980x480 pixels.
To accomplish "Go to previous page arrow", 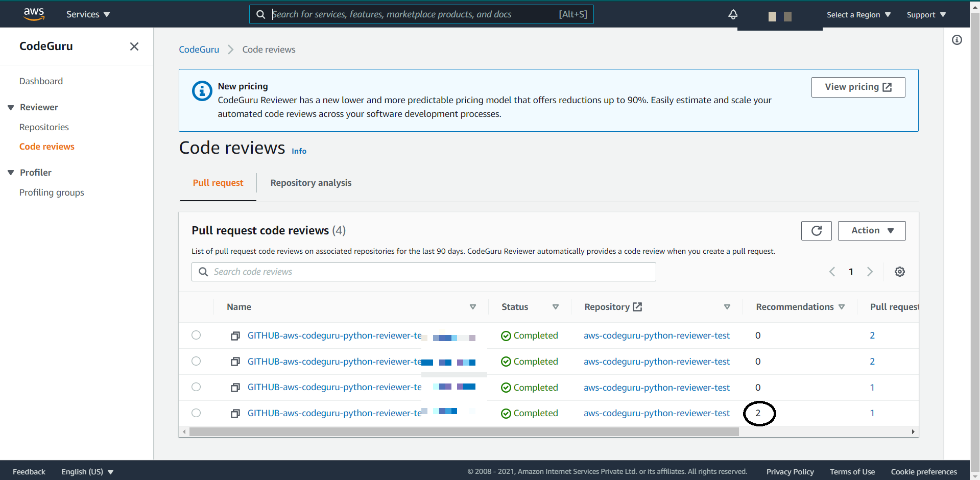I will [x=832, y=272].
